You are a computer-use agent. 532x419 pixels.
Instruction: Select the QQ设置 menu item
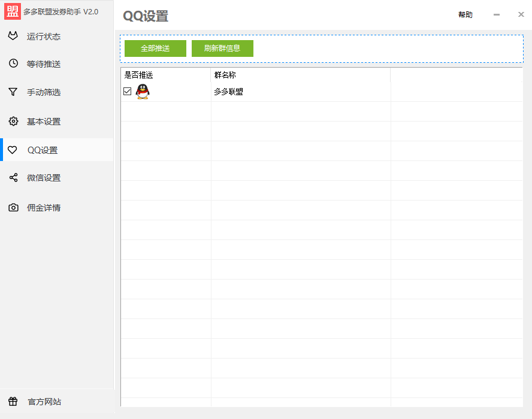coord(57,150)
